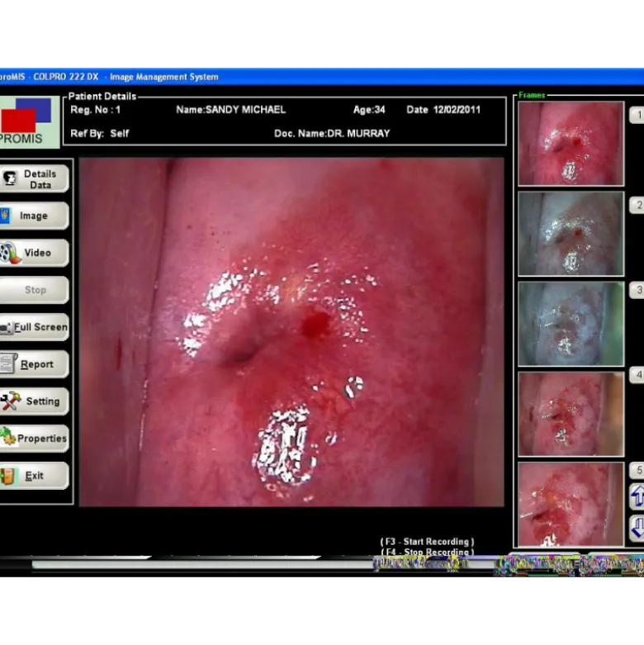Viewport: 644px width, 645px height.
Task: Click the F3 - Start Recording hint
Action: coord(428,541)
